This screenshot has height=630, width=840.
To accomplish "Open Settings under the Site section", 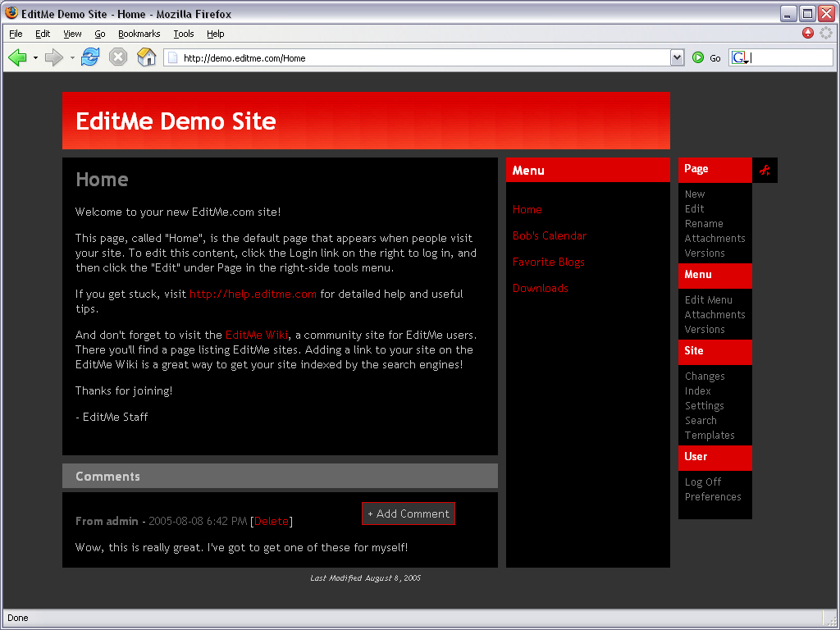I will tap(705, 405).
